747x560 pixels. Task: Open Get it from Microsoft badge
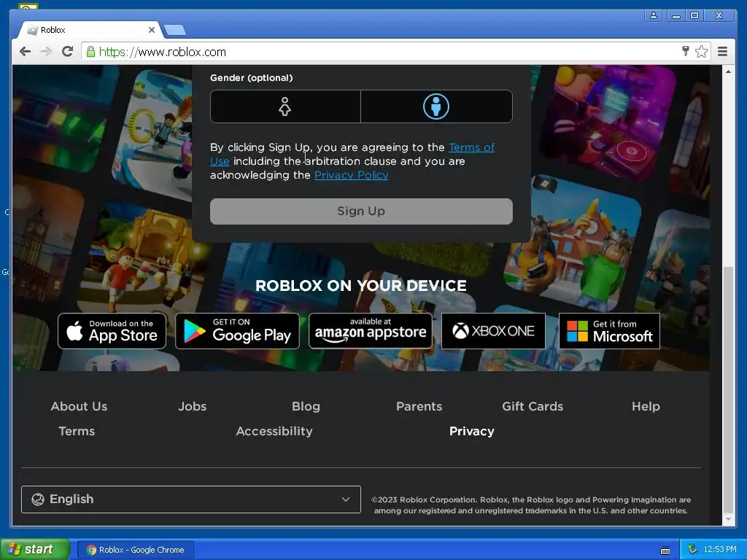pos(609,331)
